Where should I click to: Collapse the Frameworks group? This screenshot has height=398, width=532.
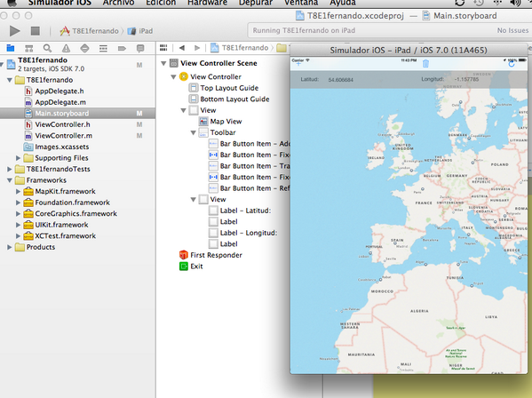point(10,180)
